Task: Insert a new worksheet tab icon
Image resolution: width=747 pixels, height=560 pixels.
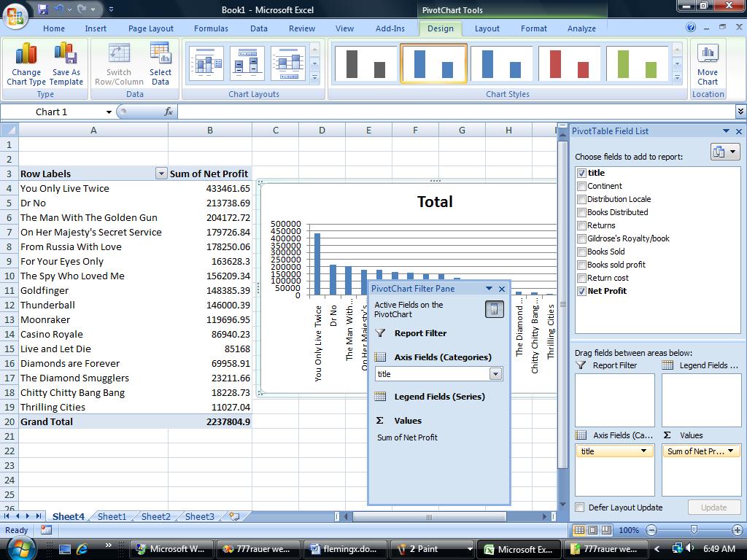Action: [x=234, y=516]
